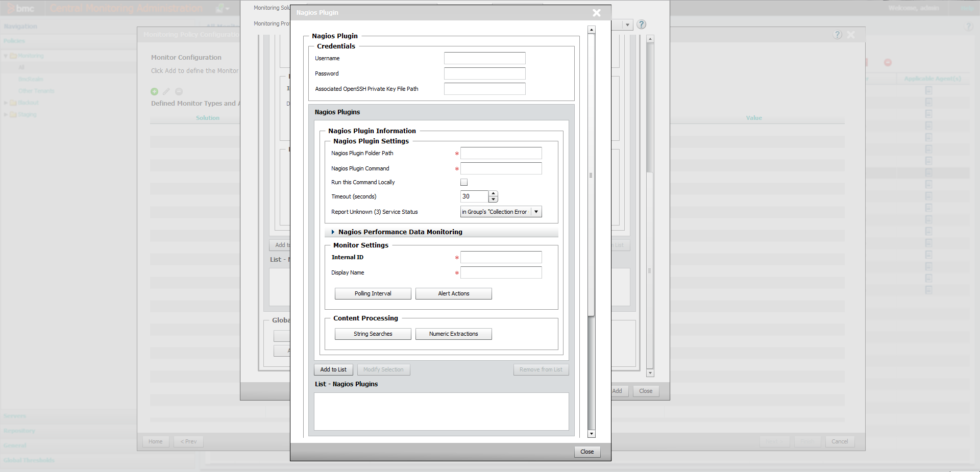Image resolution: width=980 pixels, height=472 pixels.
Task: Click green add monitor icon
Action: [x=155, y=91]
